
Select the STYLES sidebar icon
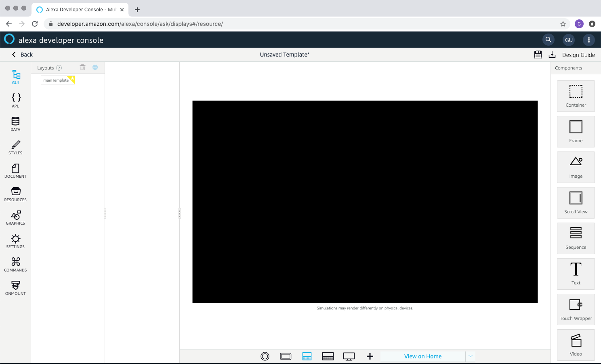click(15, 147)
